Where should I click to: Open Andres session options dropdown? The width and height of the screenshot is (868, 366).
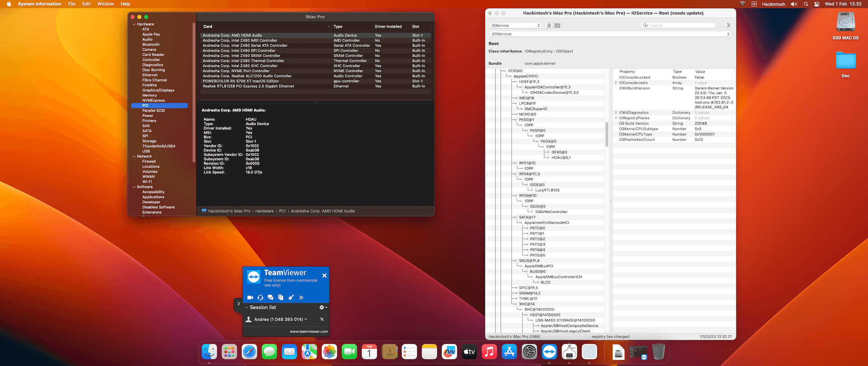[x=306, y=319]
